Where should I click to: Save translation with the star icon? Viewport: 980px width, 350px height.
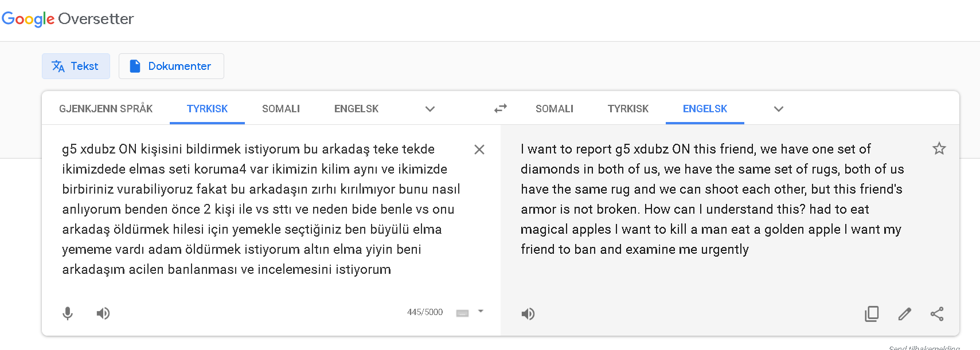[x=939, y=149]
